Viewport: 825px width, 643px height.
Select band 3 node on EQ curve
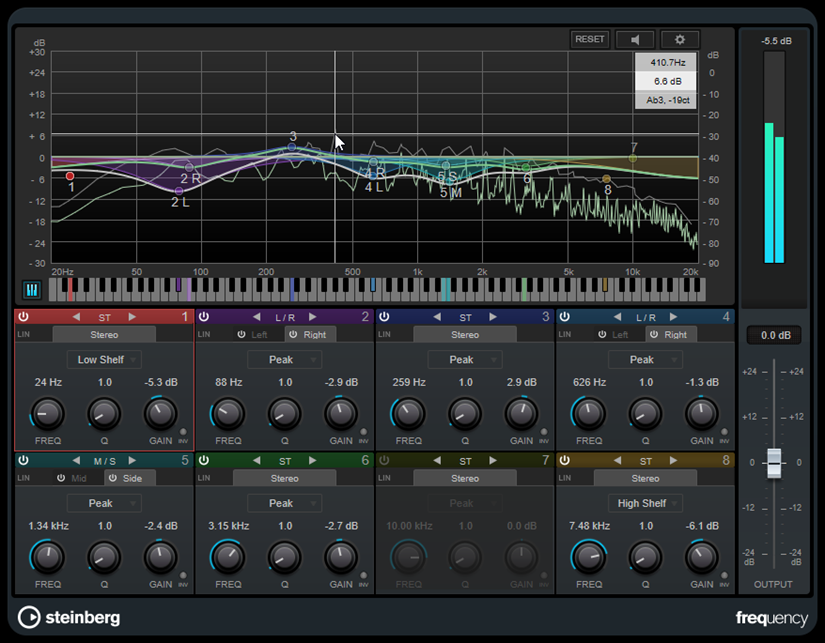click(x=292, y=147)
